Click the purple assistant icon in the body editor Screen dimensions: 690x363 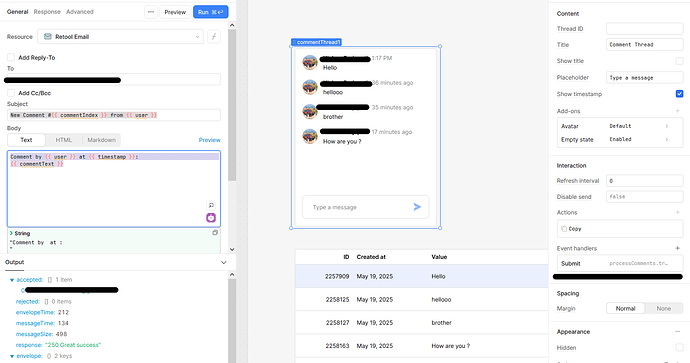[211, 217]
